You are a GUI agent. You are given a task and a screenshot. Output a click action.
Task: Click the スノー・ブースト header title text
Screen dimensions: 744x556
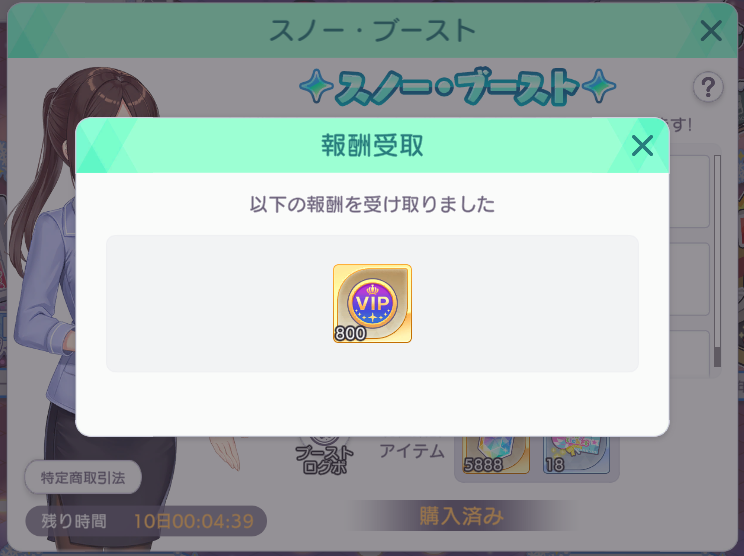372,31
